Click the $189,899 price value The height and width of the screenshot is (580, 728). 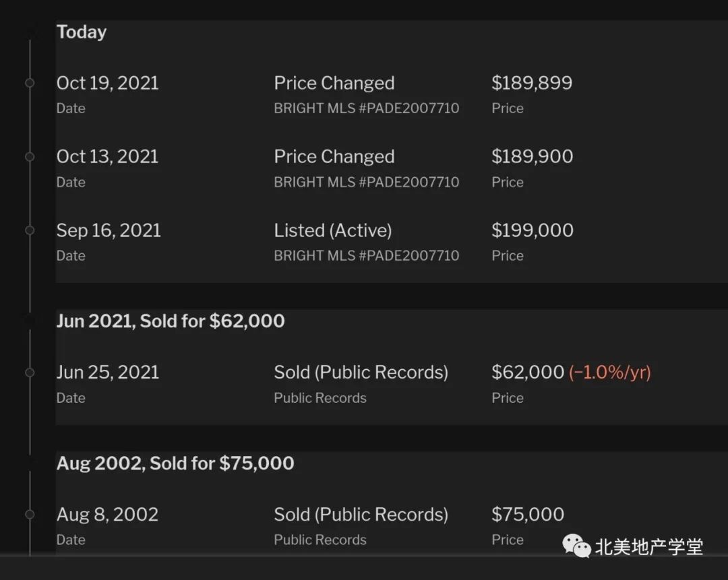[532, 83]
